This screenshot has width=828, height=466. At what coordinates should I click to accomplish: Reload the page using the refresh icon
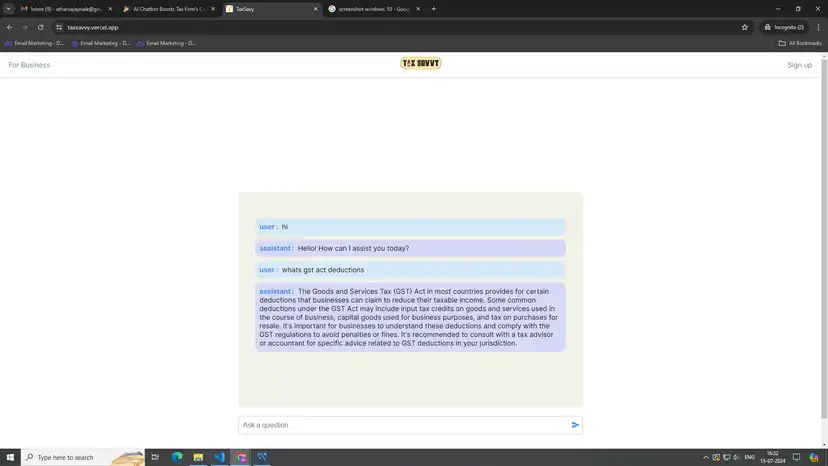(40, 27)
